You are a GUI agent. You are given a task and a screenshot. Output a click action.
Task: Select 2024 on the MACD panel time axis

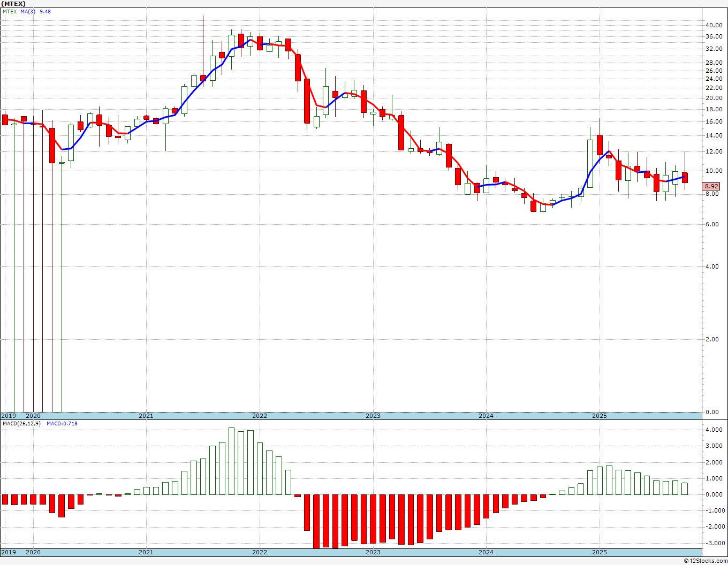click(x=486, y=552)
